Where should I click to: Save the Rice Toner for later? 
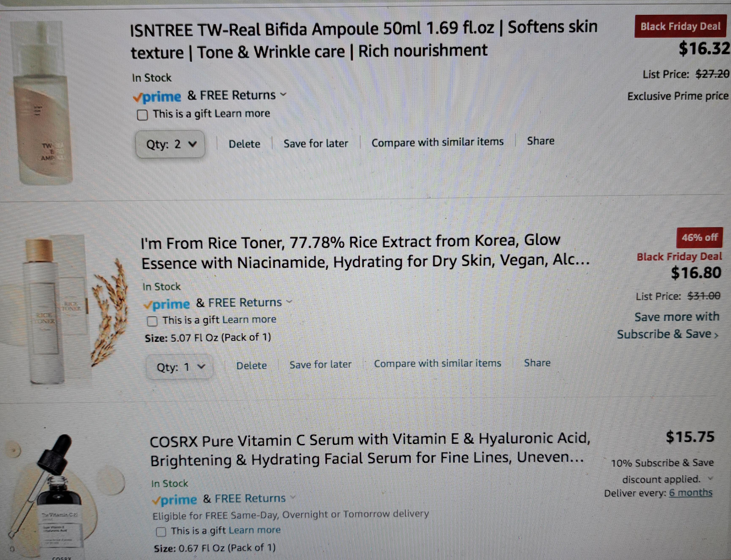point(320,364)
